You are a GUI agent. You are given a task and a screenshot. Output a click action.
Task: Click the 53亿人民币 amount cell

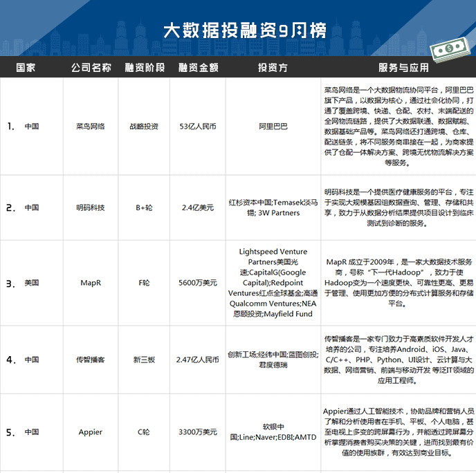click(198, 127)
